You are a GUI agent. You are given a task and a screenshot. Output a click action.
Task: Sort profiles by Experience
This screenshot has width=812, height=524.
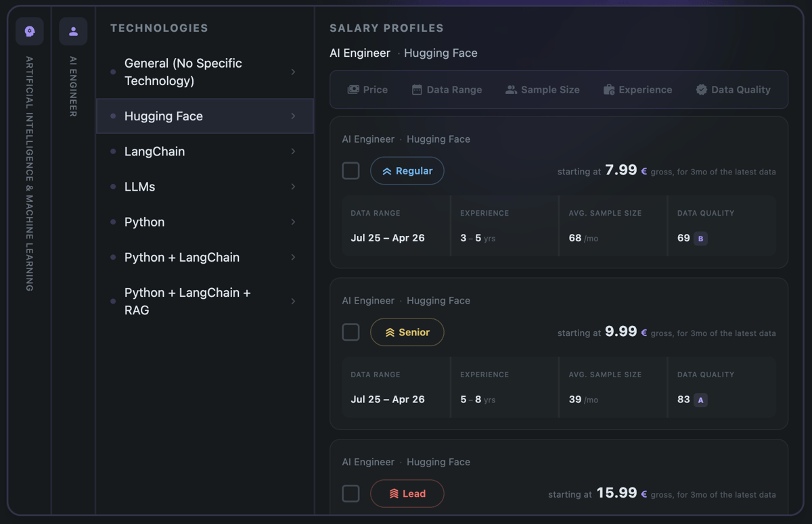pos(637,89)
